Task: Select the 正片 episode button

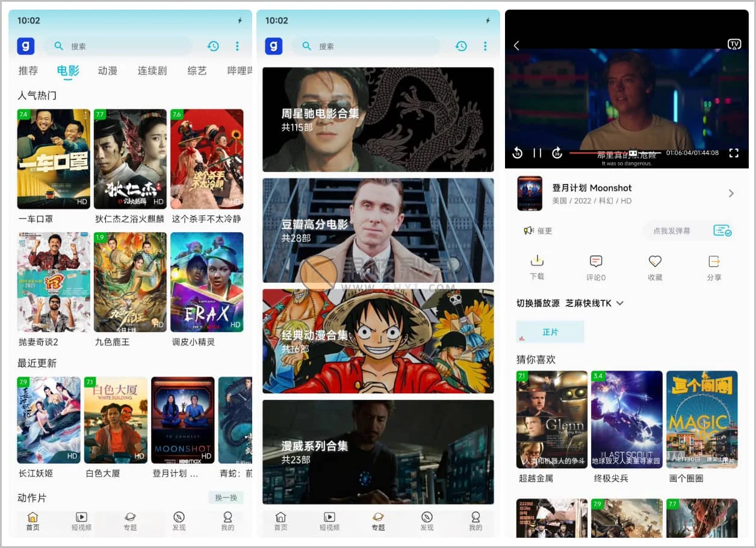Action: (550, 332)
